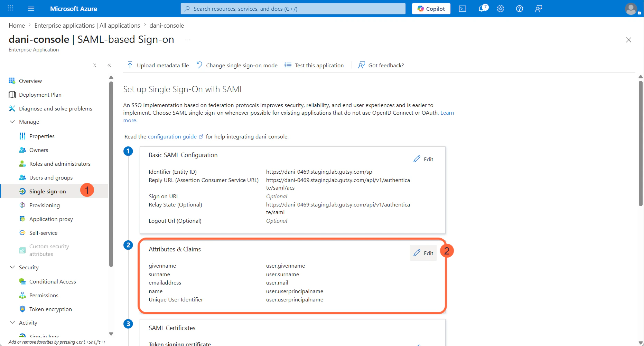Click the main page vertical scrollbar
This screenshot has width=644, height=346.
pyautogui.click(x=641, y=143)
